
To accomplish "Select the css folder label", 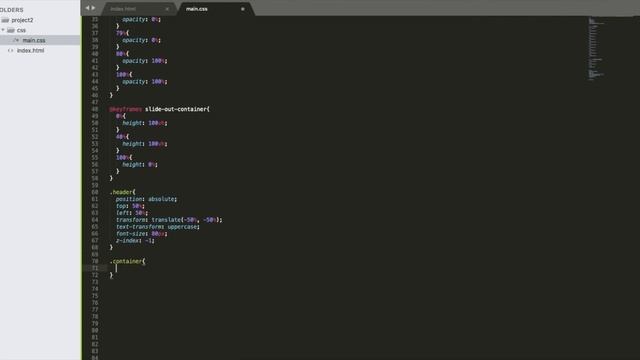I will click(x=21, y=30).
